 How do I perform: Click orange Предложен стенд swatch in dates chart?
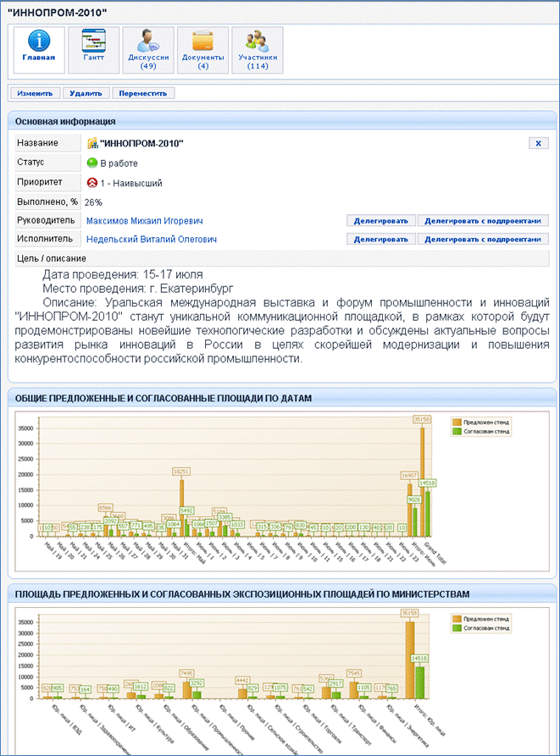pyautogui.click(x=457, y=422)
